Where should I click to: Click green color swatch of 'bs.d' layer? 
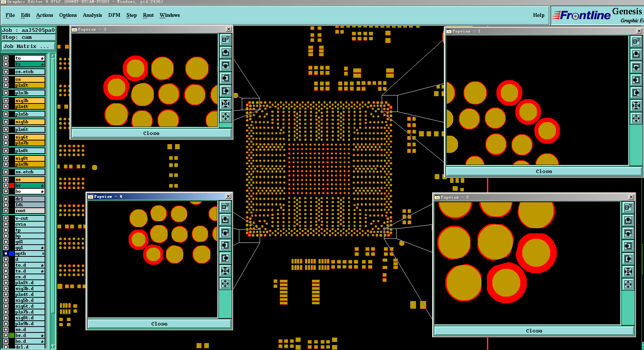click(x=12, y=335)
